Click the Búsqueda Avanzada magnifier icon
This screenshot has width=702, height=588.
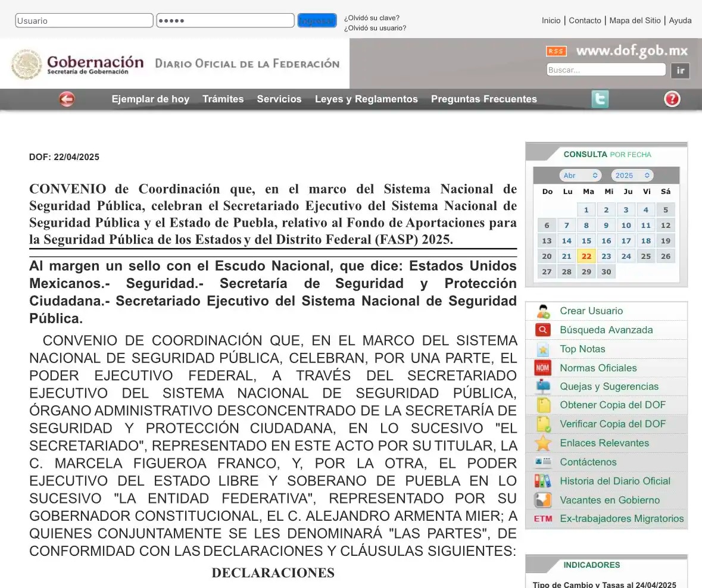pos(543,330)
